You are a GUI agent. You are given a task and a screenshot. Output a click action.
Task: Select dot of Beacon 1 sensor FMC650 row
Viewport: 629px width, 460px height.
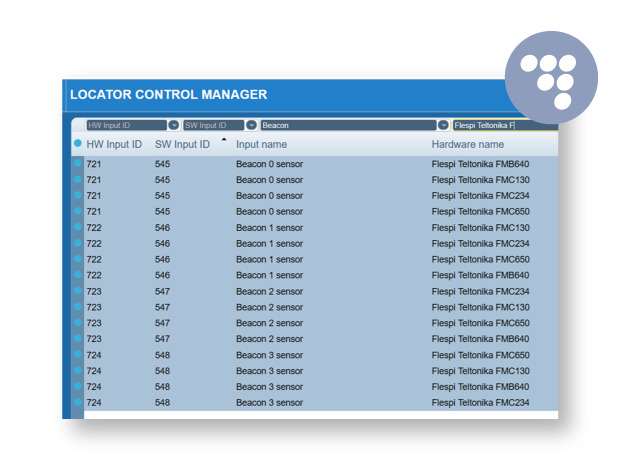[x=78, y=259]
